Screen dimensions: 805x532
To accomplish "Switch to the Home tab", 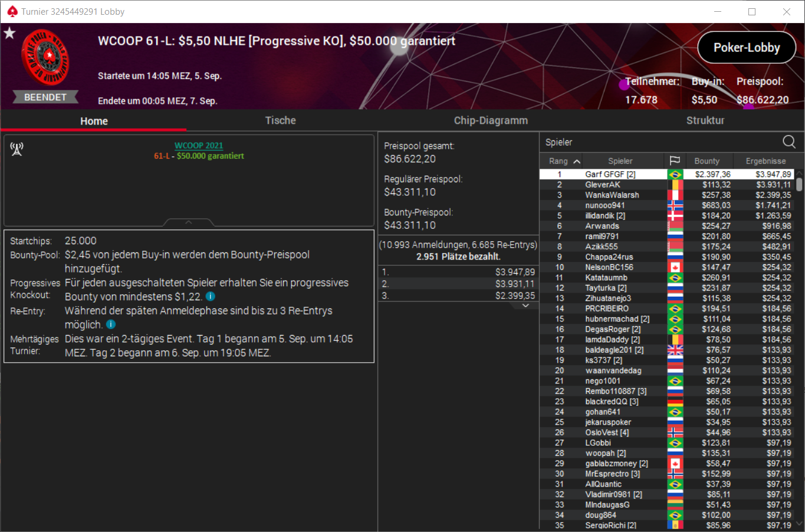I will coord(94,121).
